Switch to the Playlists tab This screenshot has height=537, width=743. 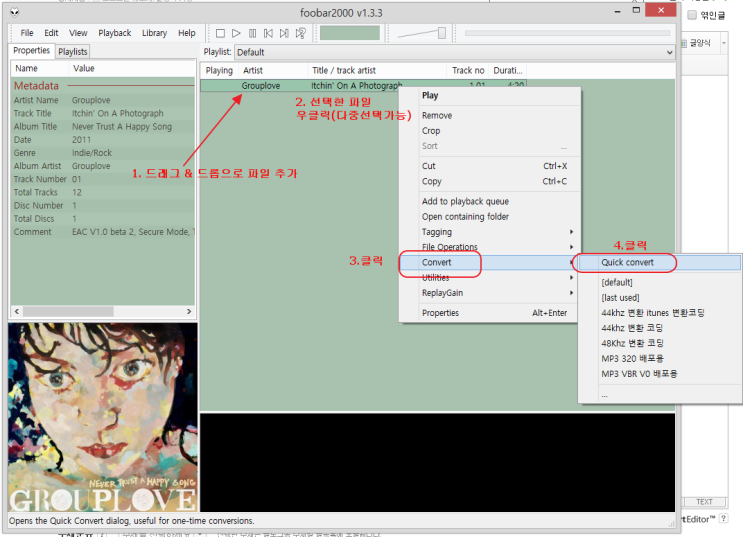(x=72, y=52)
